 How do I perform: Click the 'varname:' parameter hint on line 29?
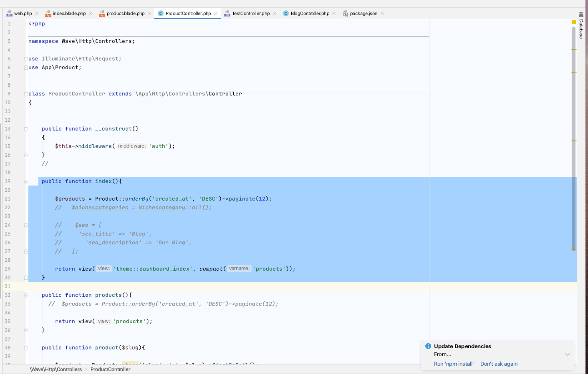point(239,269)
